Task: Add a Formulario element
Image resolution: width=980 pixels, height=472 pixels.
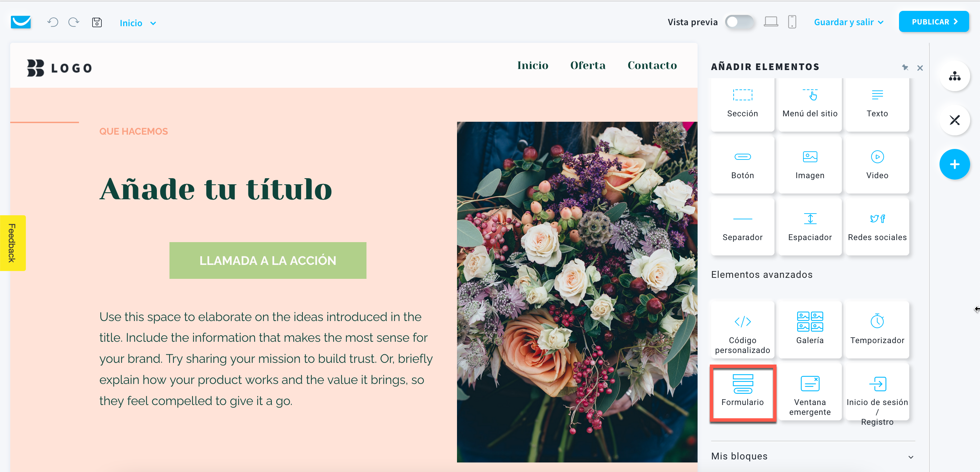Action: tap(742, 392)
